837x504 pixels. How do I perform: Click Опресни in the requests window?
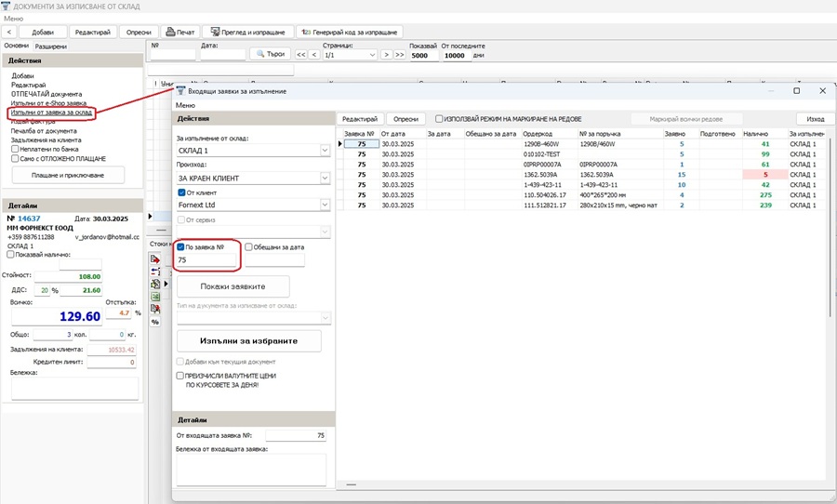pos(405,119)
